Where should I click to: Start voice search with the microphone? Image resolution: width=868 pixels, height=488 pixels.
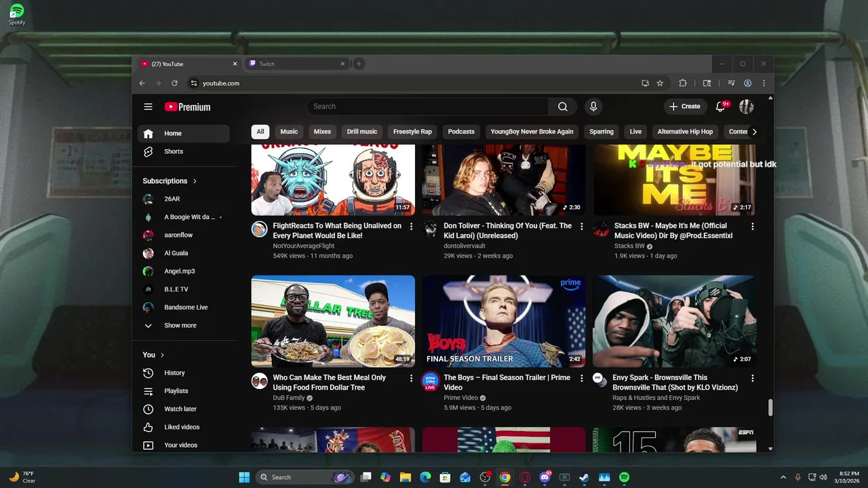[x=593, y=106]
